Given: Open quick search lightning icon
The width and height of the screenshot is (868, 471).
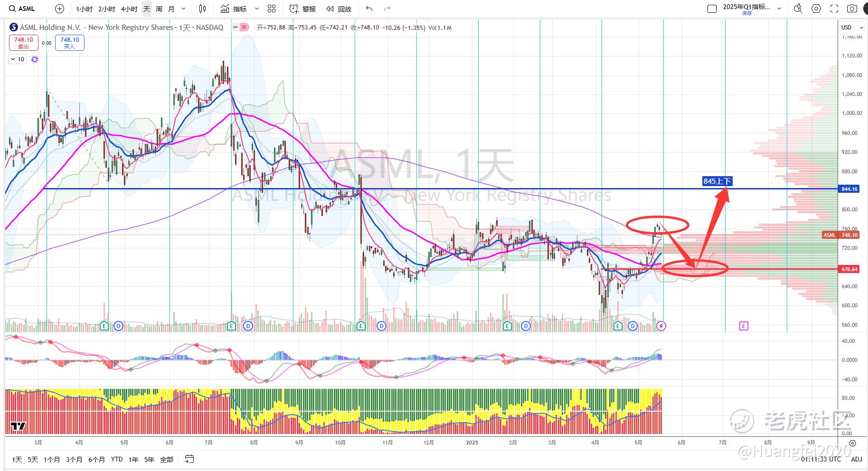Looking at the screenshot, I should pos(798,9).
